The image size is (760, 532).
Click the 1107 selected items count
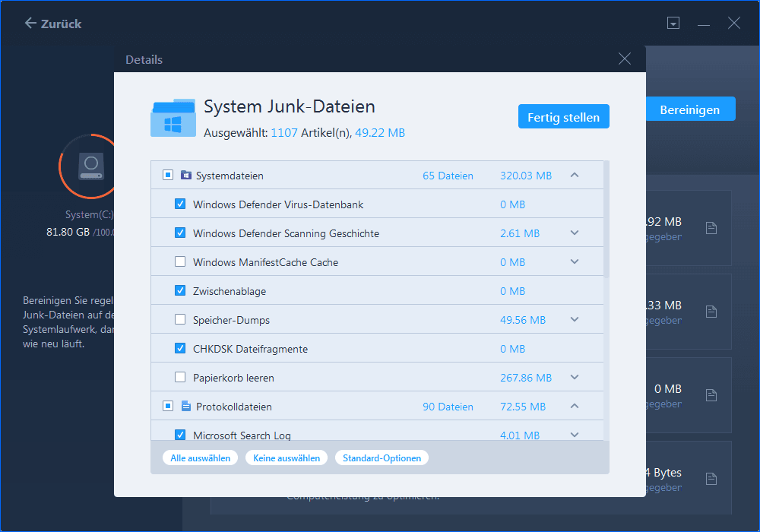pyautogui.click(x=284, y=133)
